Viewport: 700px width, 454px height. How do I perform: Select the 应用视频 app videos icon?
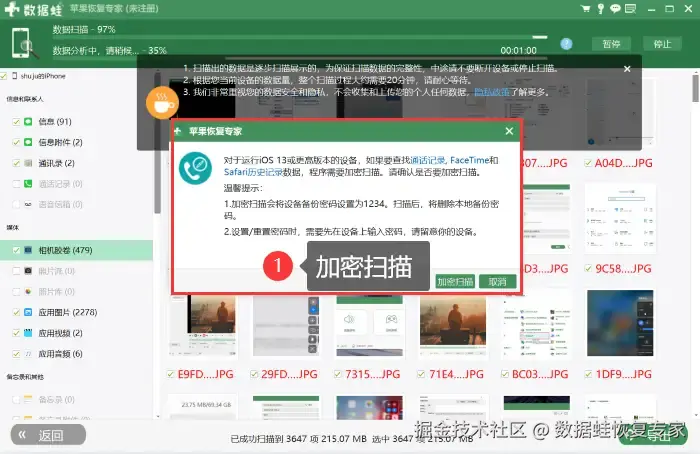pyautogui.click(x=28, y=333)
